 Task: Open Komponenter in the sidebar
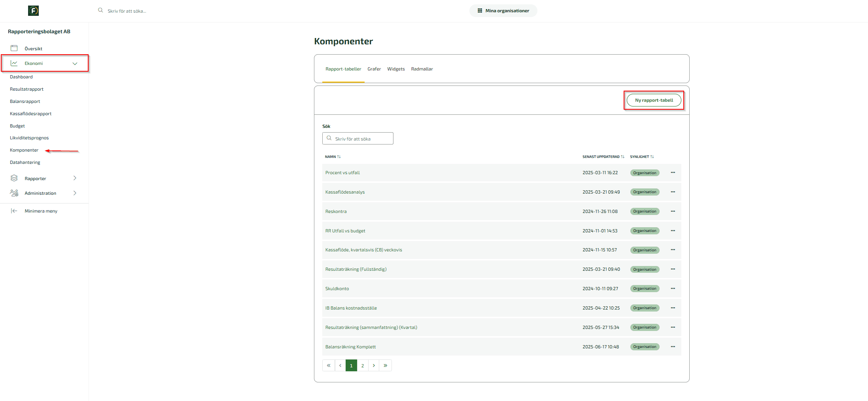pos(24,150)
